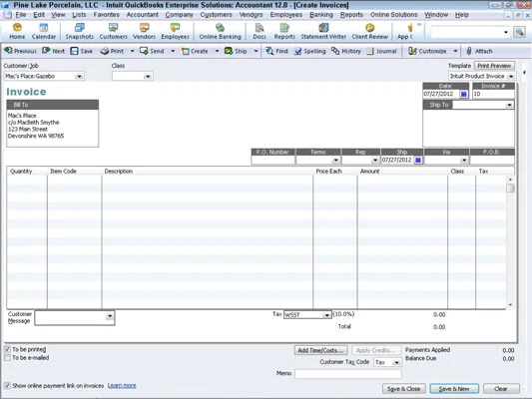Open the Docs icon
The width and height of the screenshot is (532, 399).
pyautogui.click(x=260, y=31)
